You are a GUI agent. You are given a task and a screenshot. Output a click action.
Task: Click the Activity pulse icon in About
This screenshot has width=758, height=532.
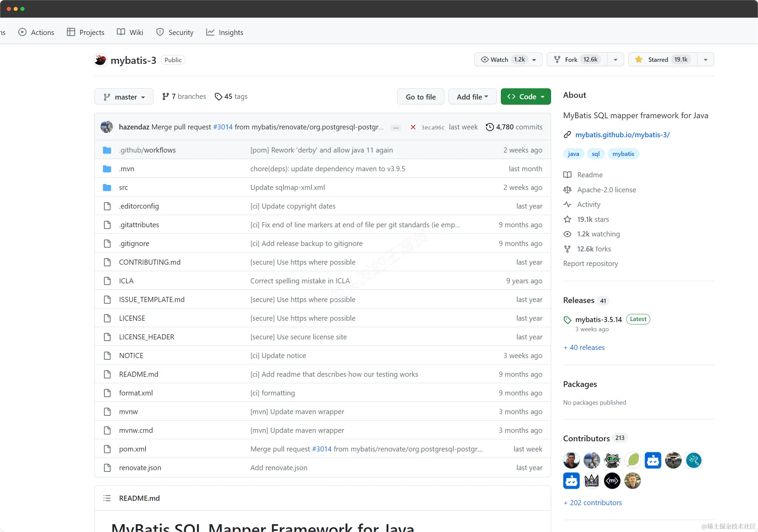567,205
